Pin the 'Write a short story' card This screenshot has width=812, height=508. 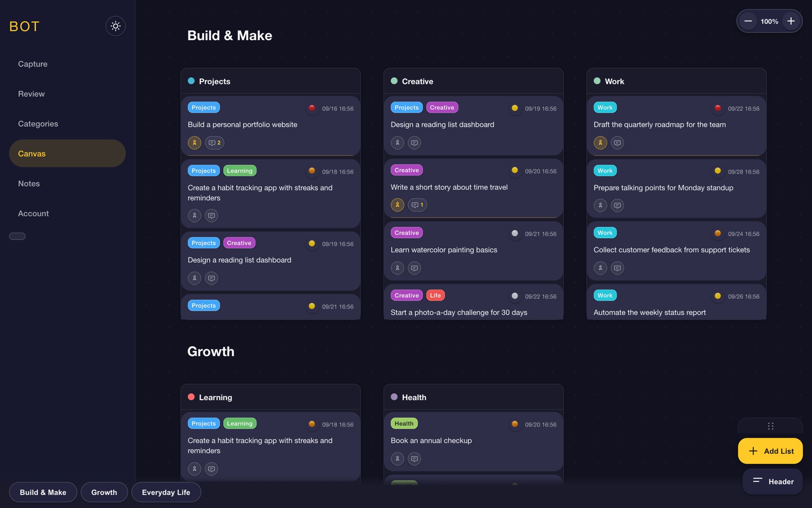[397, 205]
